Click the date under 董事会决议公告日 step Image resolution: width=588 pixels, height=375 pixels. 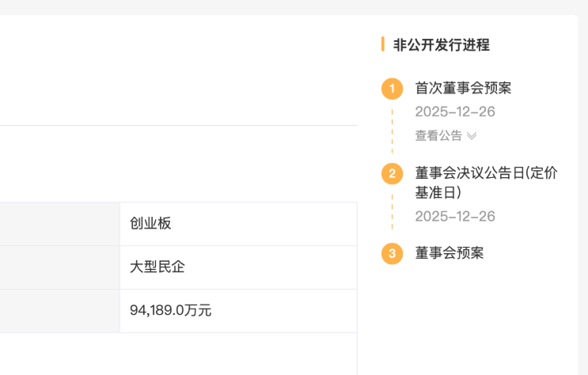(x=455, y=216)
